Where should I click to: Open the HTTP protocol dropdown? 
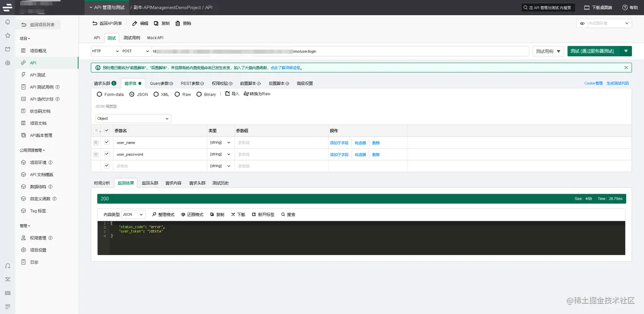106,51
